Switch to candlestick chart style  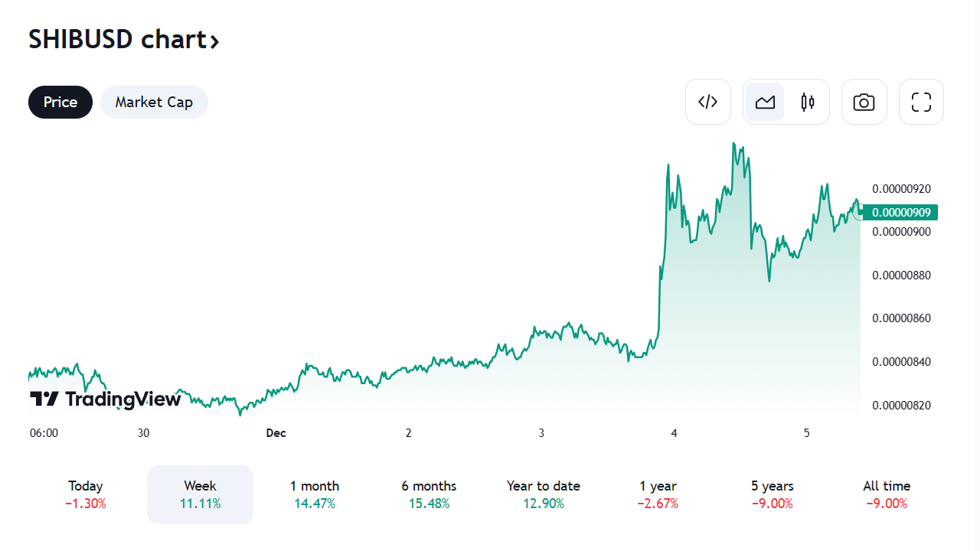click(x=808, y=102)
